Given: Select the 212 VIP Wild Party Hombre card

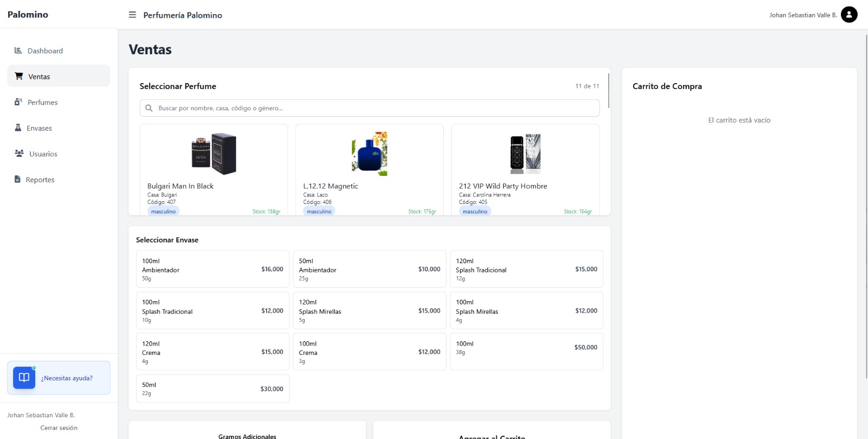Looking at the screenshot, I should click(x=525, y=170).
